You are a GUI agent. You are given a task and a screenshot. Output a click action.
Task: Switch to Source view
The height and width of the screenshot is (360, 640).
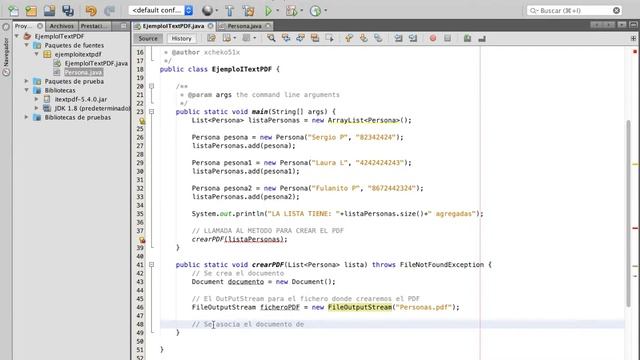148,38
